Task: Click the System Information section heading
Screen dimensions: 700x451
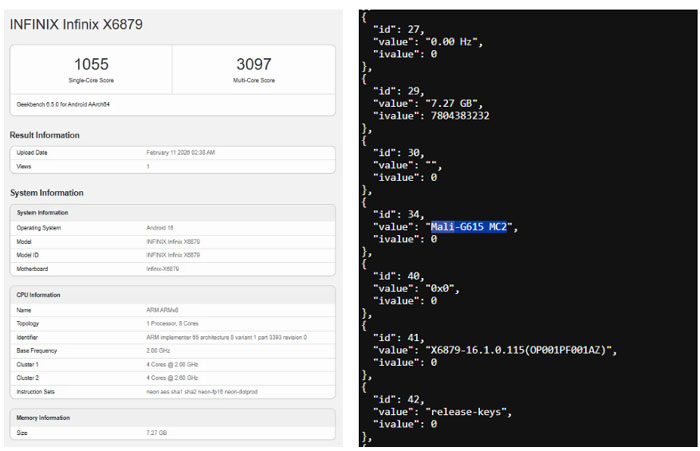Action: pyautogui.click(x=46, y=193)
